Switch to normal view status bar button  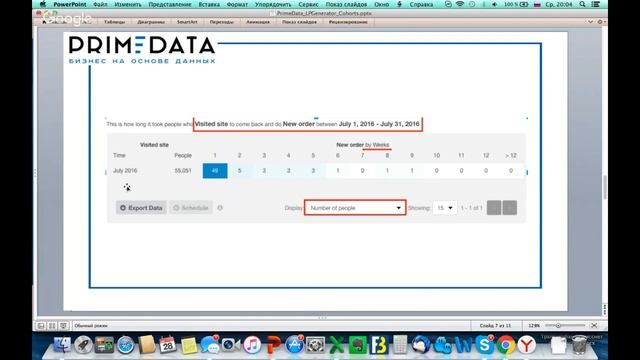[x=41, y=326]
